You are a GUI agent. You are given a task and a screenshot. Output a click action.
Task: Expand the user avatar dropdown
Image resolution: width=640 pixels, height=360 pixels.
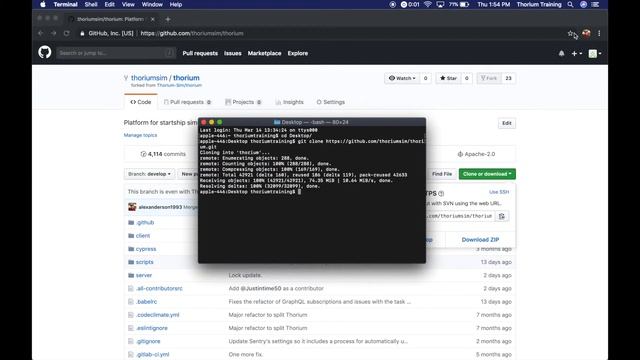coord(595,53)
